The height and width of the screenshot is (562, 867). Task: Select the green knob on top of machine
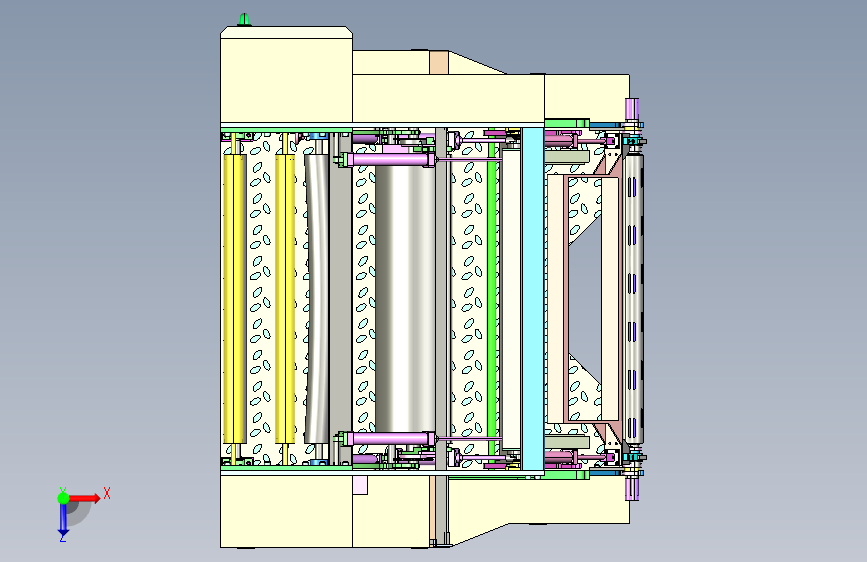(244, 20)
